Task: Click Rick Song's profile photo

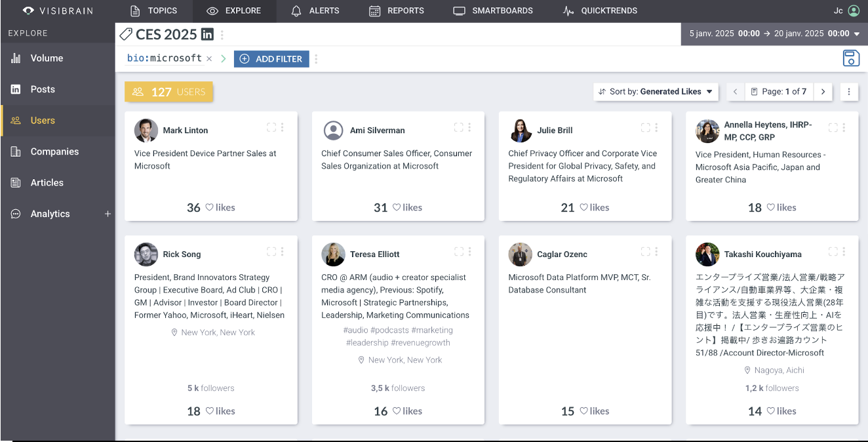Action: [146, 254]
